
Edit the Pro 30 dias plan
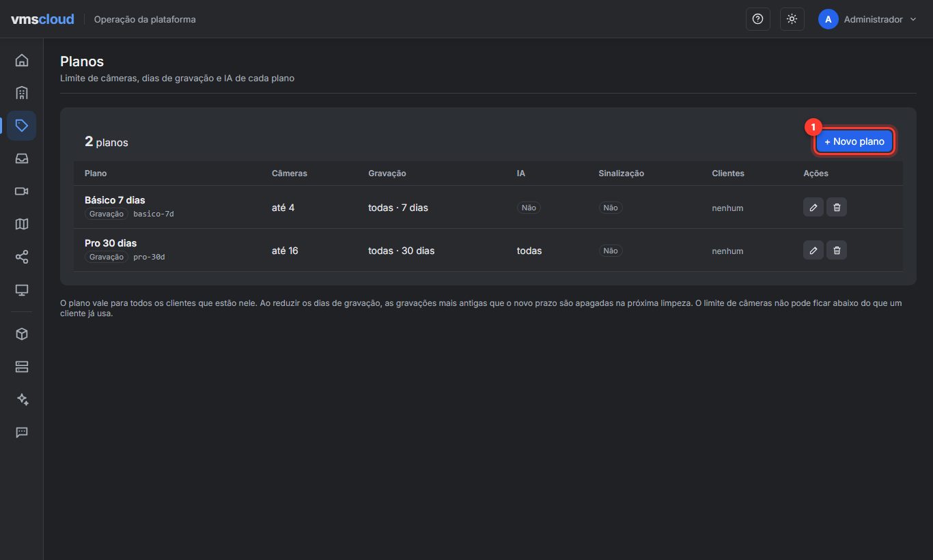(x=813, y=250)
